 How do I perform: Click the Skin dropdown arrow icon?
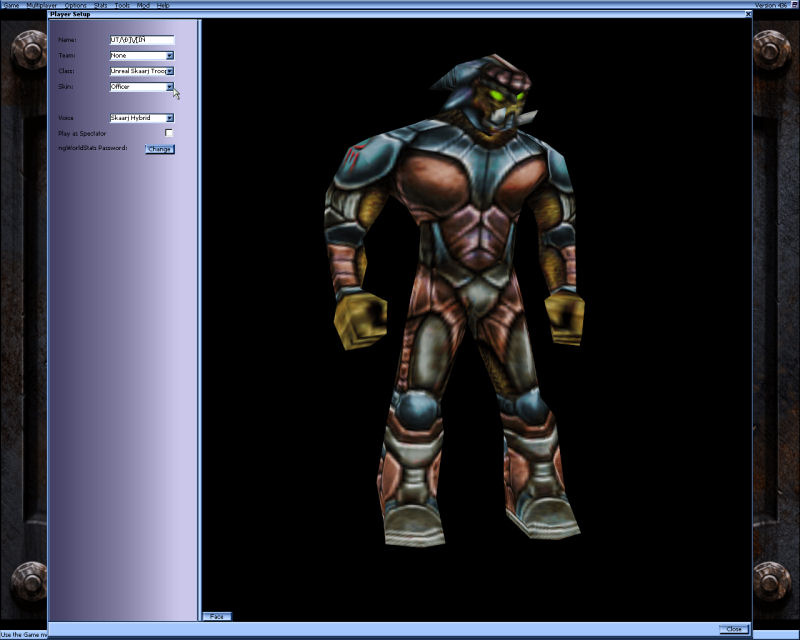(x=168, y=87)
